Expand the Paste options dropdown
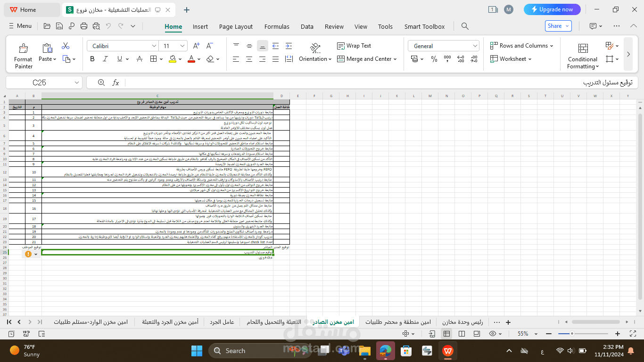The width and height of the screenshot is (644, 362). click(x=55, y=59)
